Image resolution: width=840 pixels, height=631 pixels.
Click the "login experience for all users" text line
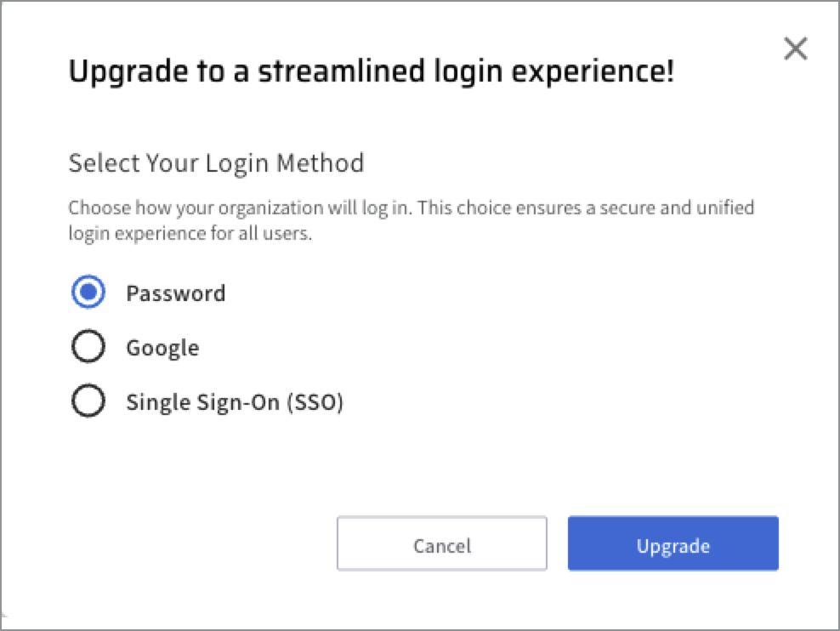tap(190, 233)
